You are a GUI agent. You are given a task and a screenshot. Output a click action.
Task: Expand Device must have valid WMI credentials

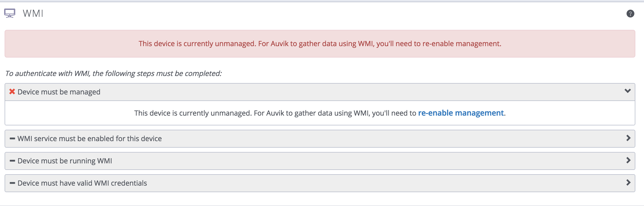click(x=629, y=183)
